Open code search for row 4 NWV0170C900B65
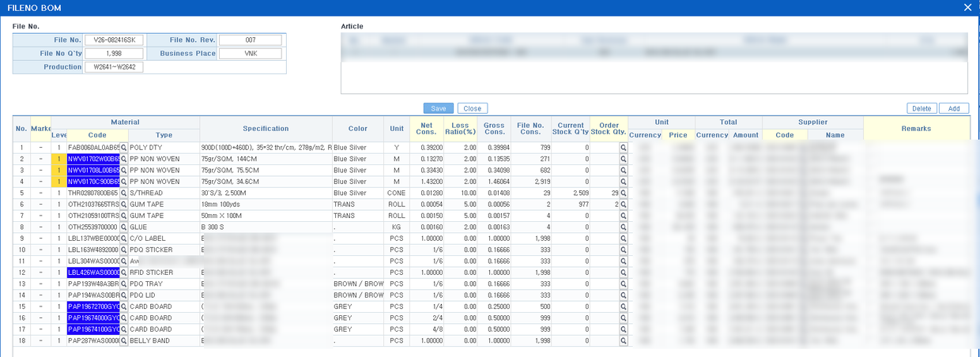Image resolution: width=980 pixels, height=357 pixels. [x=123, y=182]
